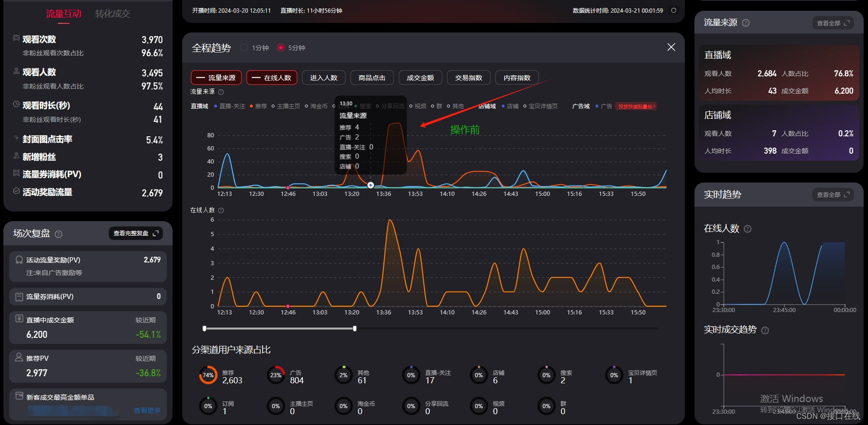
Task: Click the 活动奖励流量 icon
Action: click(16, 191)
